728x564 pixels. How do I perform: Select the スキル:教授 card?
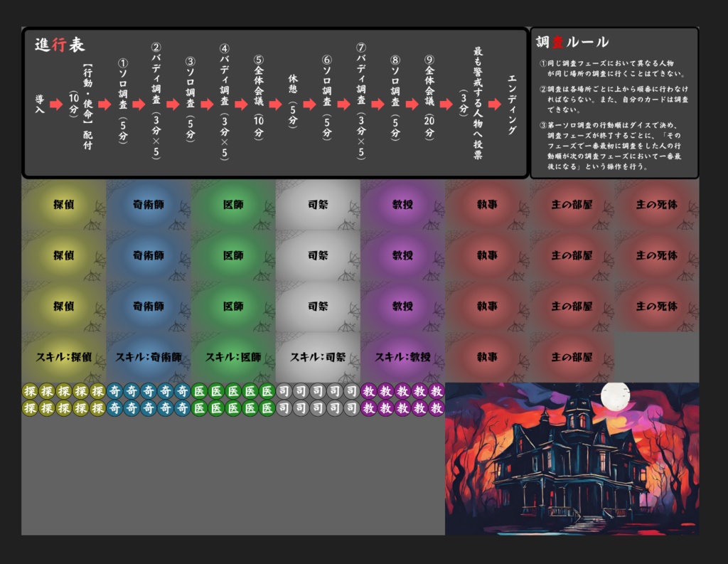(402, 357)
